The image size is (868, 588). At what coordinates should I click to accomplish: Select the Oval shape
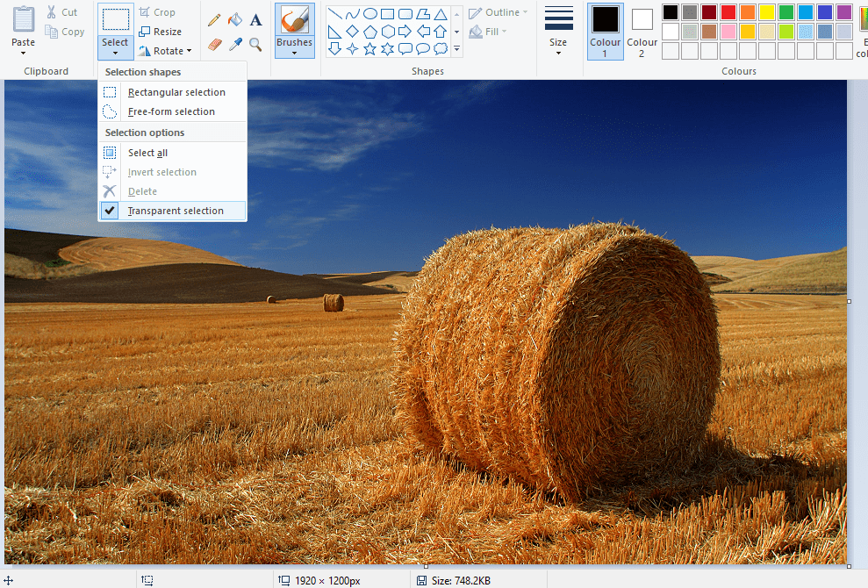(x=369, y=12)
